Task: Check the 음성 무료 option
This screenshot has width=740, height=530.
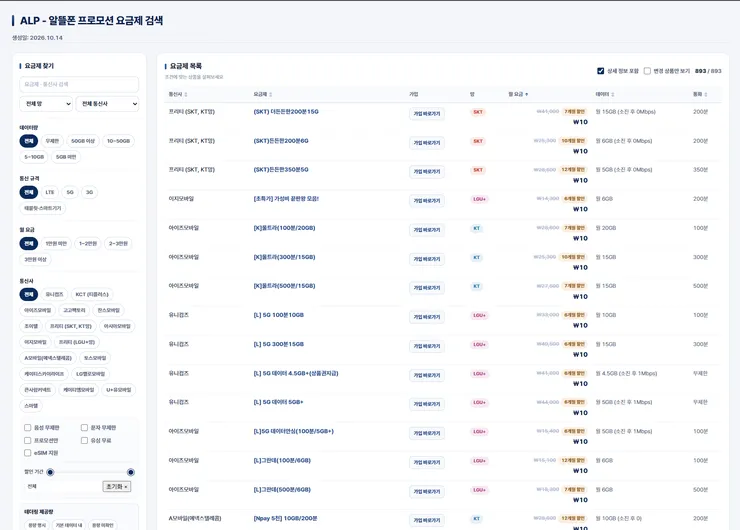Action: click(x=84, y=440)
